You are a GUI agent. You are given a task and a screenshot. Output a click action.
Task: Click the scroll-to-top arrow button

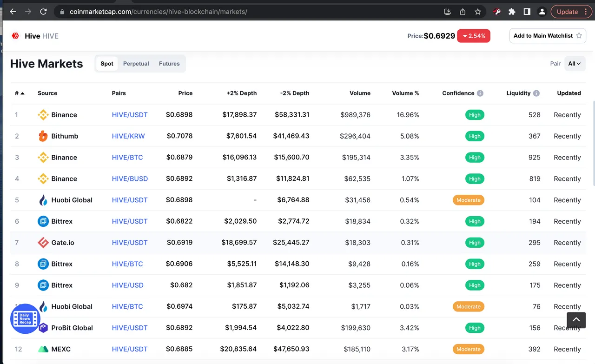[x=576, y=320]
